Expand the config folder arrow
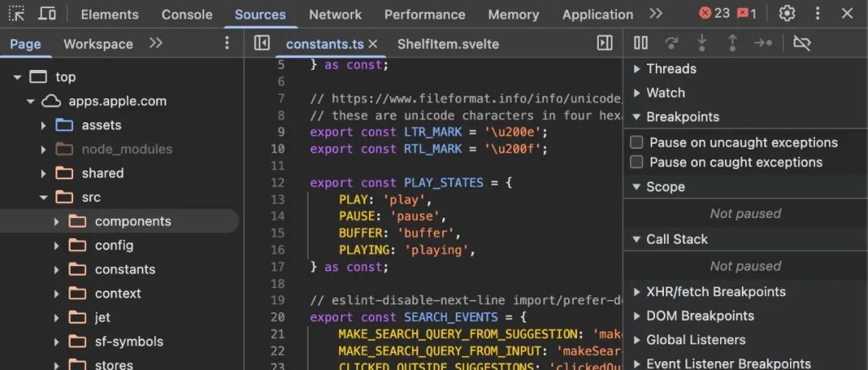 (x=56, y=245)
